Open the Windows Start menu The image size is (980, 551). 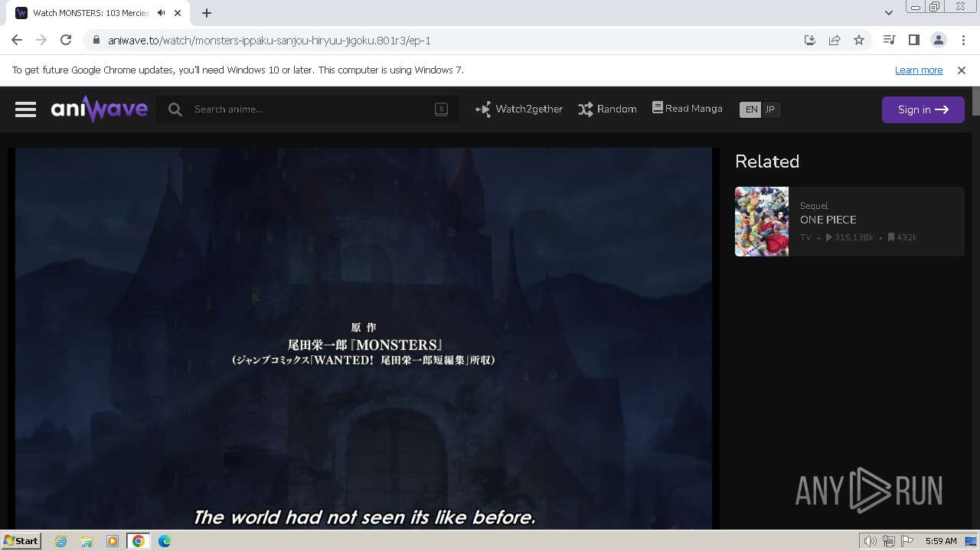click(x=21, y=541)
